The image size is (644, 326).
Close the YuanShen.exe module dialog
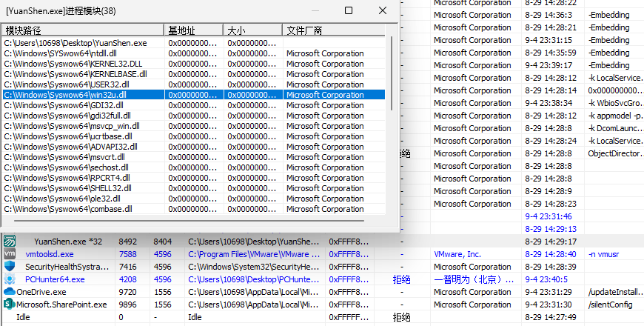pyautogui.click(x=383, y=10)
